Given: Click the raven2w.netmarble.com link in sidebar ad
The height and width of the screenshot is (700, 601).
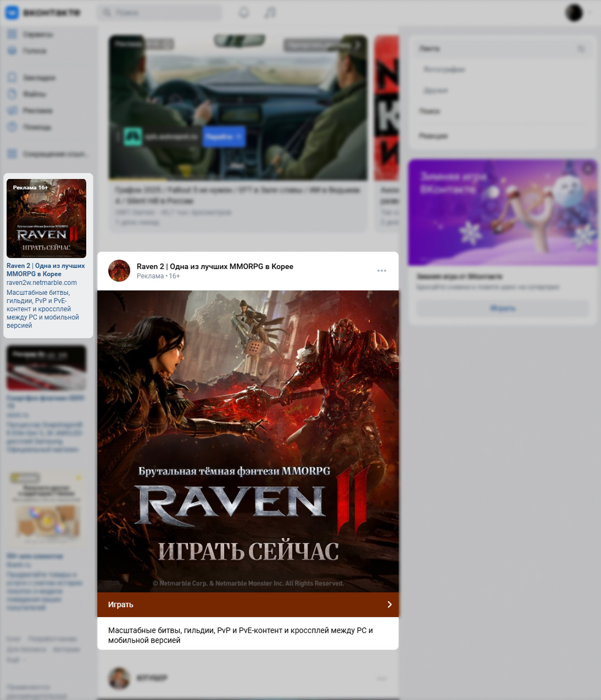Looking at the screenshot, I should (42, 283).
